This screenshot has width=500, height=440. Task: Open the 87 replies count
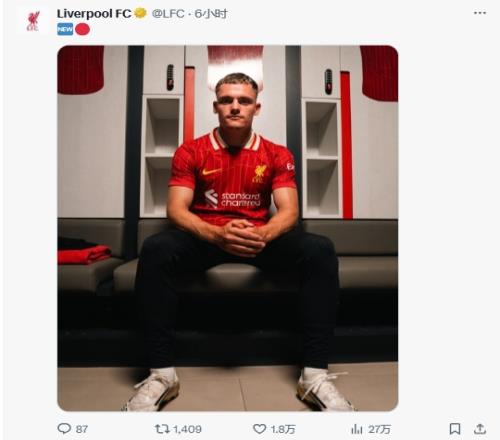tap(82, 429)
